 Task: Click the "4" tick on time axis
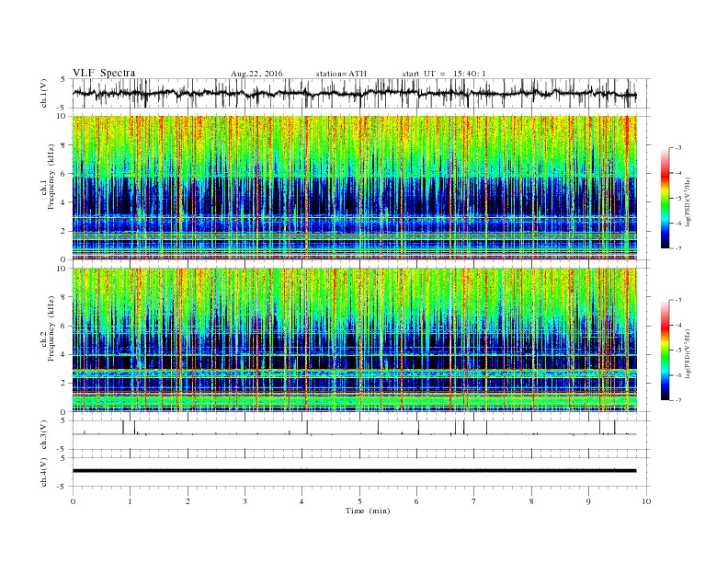click(301, 501)
